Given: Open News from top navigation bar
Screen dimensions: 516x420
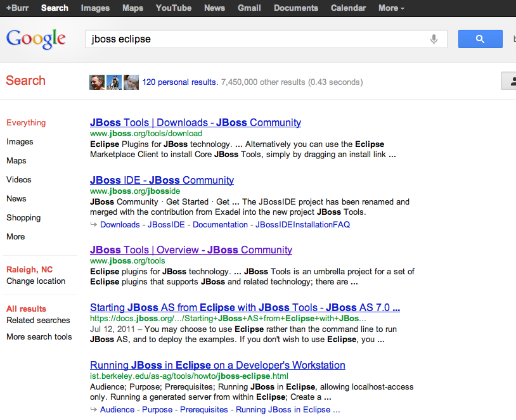Looking at the screenshot, I should pyautogui.click(x=214, y=8).
